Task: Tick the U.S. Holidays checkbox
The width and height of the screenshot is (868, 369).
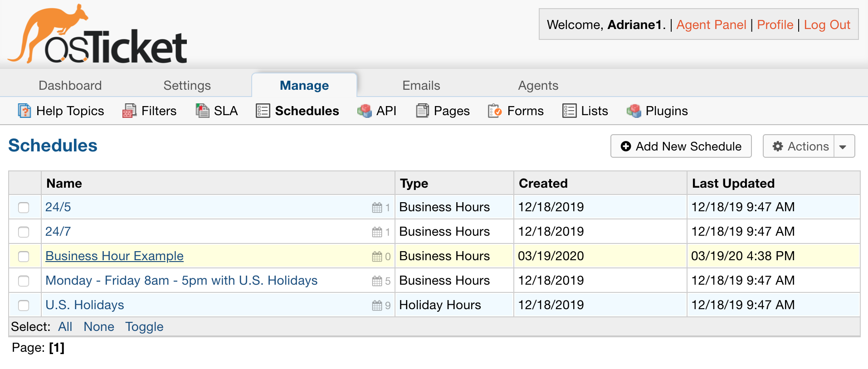Action: pyautogui.click(x=24, y=306)
